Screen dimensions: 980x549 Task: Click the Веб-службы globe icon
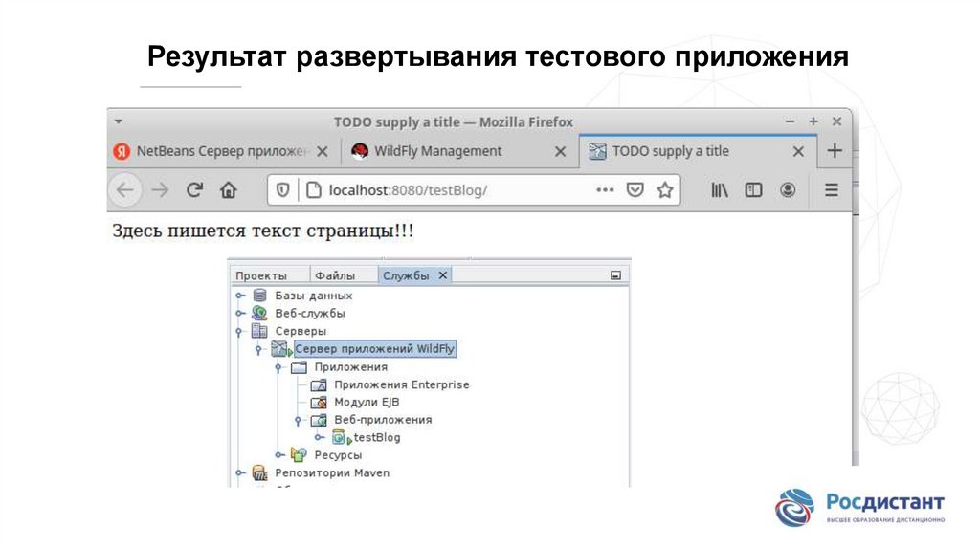pos(259,313)
